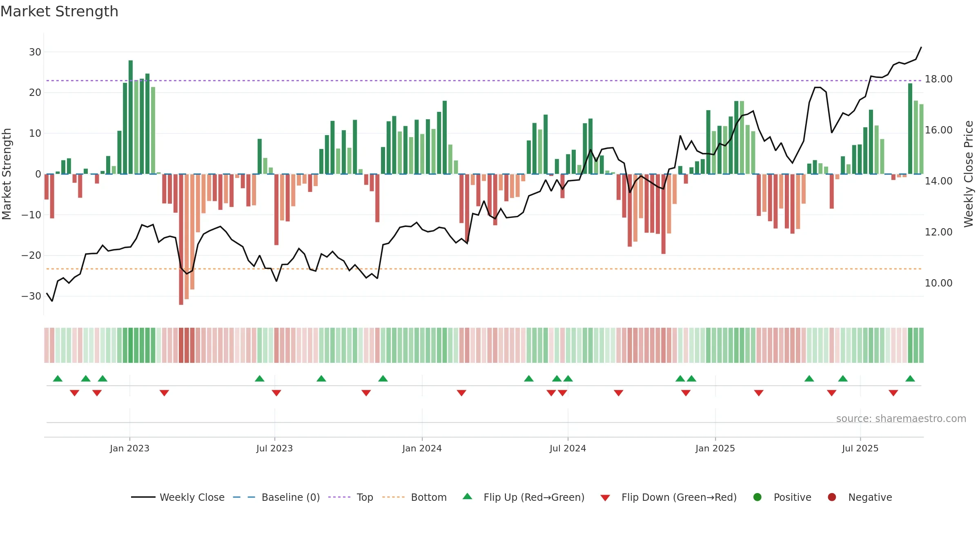980x551 pixels.
Task: Click the black price line's final peak
Action: tap(921, 47)
